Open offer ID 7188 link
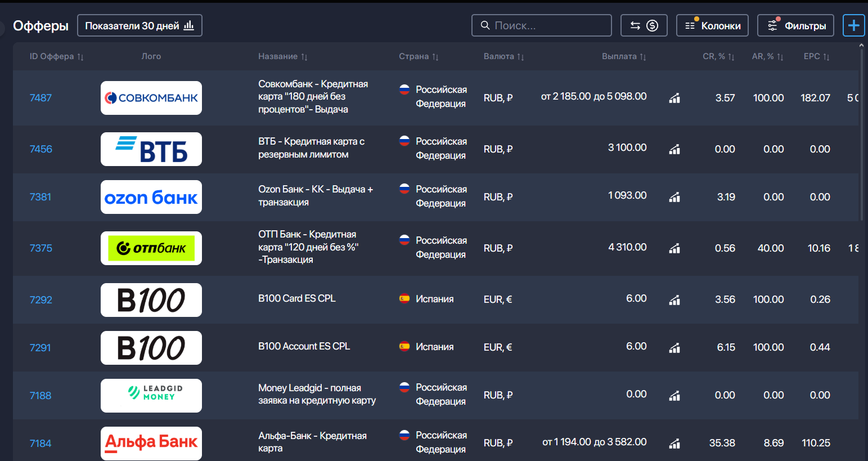Image resolution: width=868 pixels, height=461 pixels. point(40,396)
